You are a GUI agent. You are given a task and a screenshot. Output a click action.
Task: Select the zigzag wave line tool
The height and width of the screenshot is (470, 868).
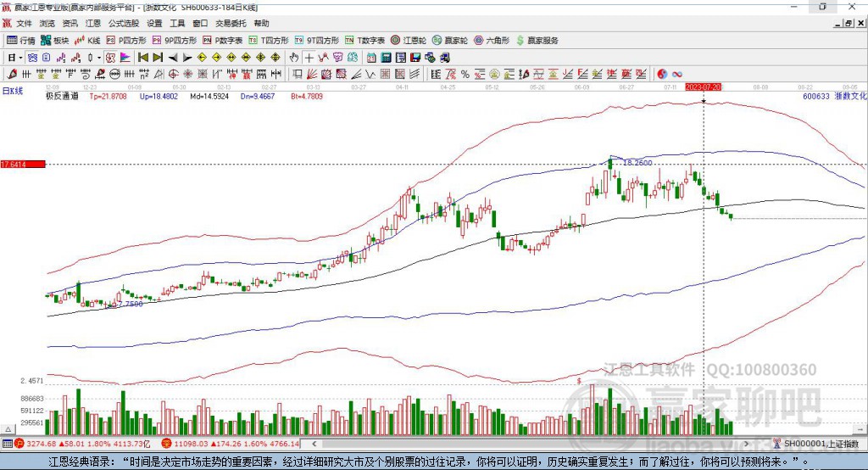370,74
